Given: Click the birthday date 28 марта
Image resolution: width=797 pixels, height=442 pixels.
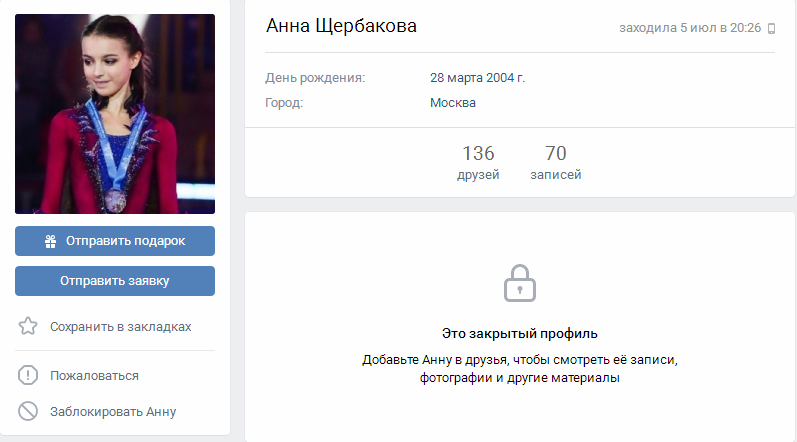Looking at the screenshot, I should 456,78.
